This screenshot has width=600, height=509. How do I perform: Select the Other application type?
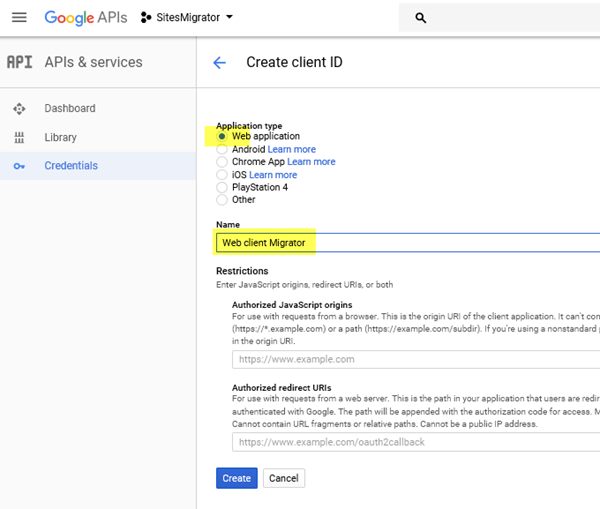click(x=222, y=200)
